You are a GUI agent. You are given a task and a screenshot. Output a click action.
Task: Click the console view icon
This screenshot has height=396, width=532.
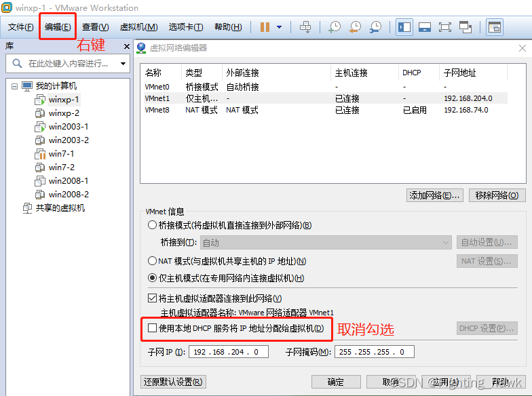pyautogui.click(x=494, y=27)
